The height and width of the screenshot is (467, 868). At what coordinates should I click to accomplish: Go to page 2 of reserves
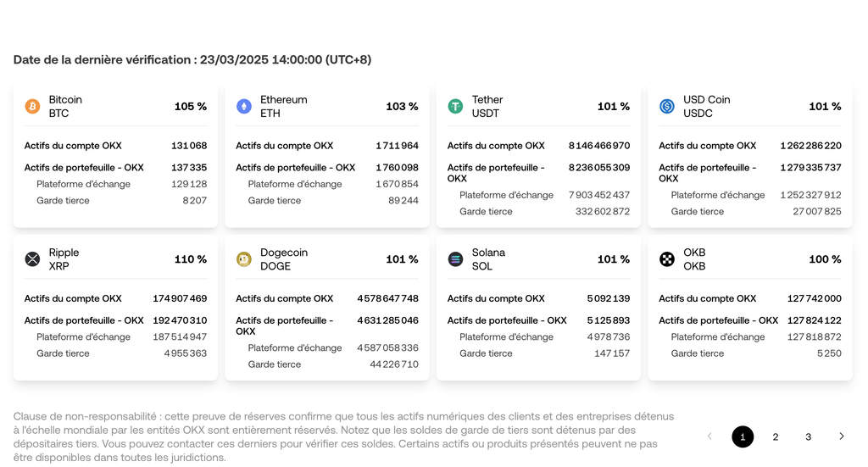(x=775, y=436)
